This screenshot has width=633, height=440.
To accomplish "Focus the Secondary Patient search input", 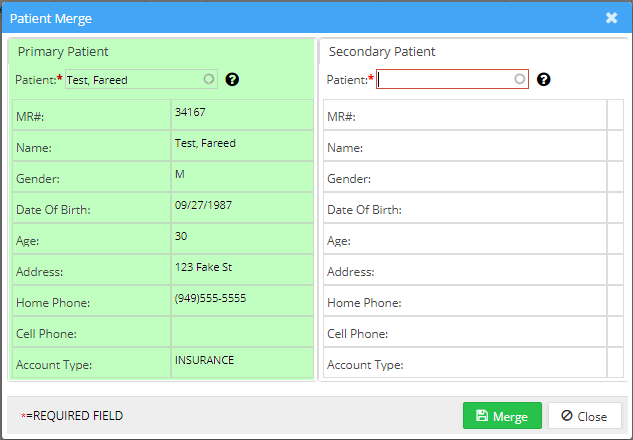I will coord(445,80).
